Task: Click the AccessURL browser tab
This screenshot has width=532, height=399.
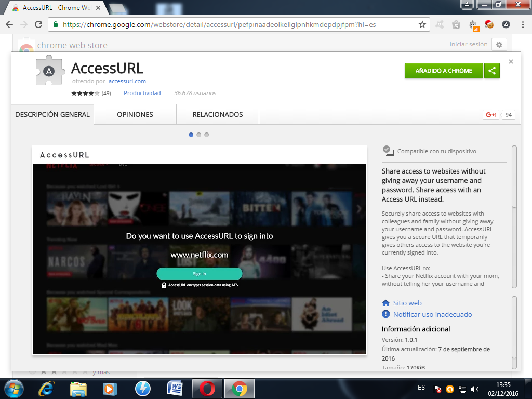Action: [x=56, y=7]
